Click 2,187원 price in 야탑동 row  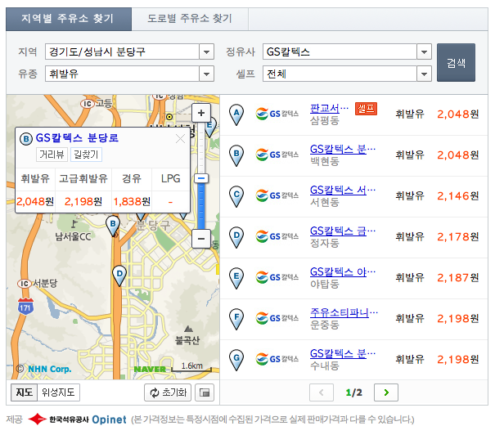point(457,277)
